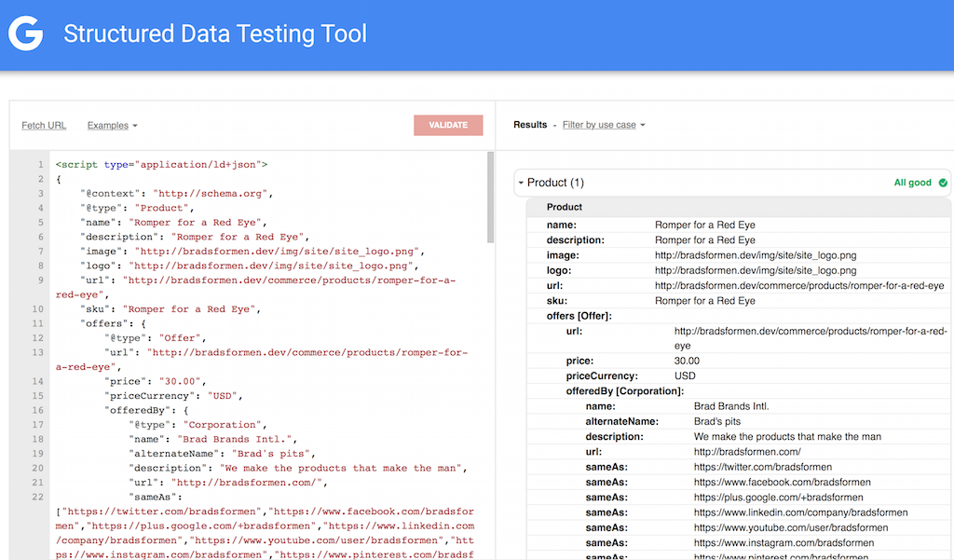Click line number 10 in the gutter
Viewport: 954px width, 560px height.
37,309
